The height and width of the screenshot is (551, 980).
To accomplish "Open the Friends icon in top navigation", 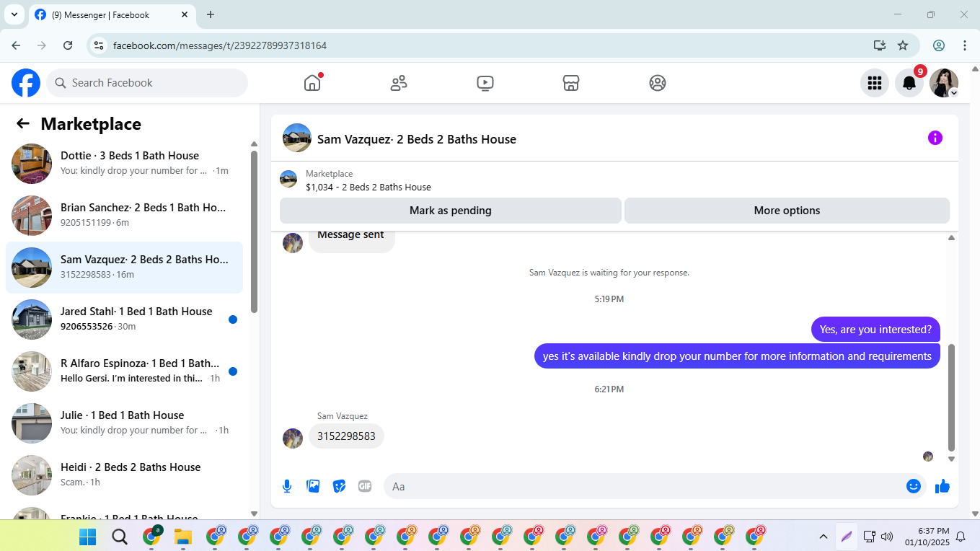I will pos(399,83).
